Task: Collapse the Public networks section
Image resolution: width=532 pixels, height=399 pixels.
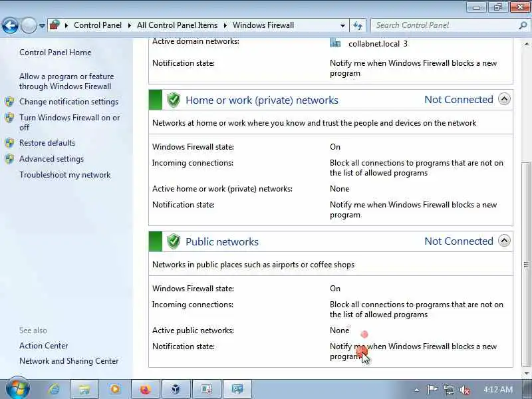Action: pos(504,241)
